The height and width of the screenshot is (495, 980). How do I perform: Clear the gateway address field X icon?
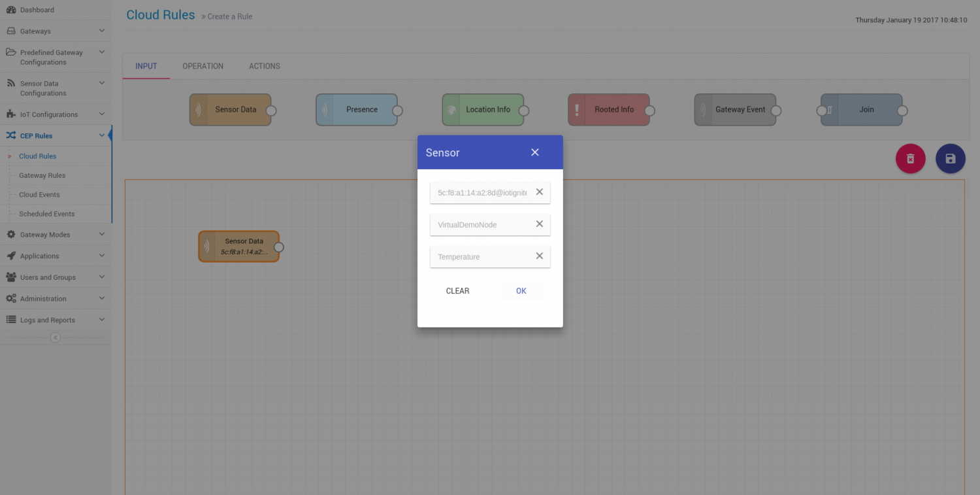pyautogui.click(x=539, y=192)
